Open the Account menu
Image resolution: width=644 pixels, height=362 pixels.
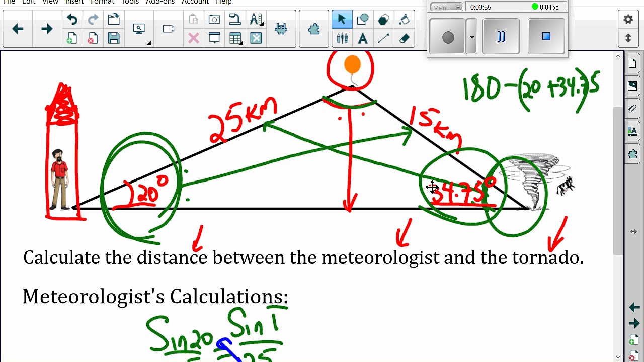click(x=195, y=2)
